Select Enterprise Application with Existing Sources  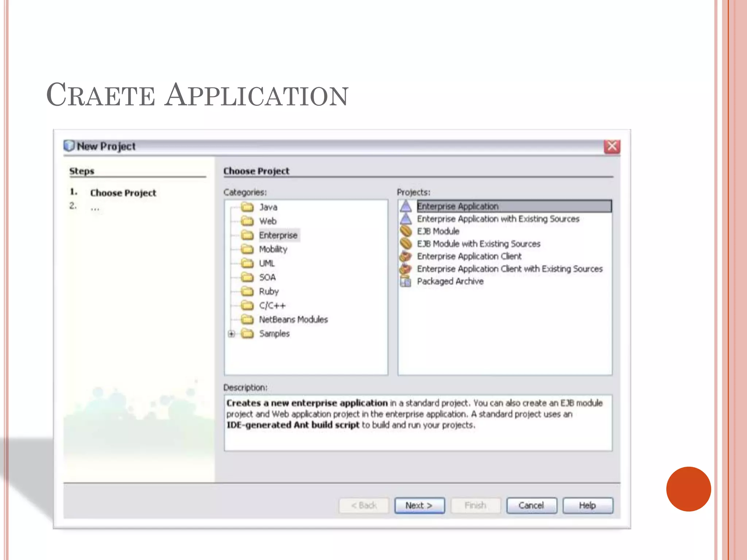click(x=498, y=219)
